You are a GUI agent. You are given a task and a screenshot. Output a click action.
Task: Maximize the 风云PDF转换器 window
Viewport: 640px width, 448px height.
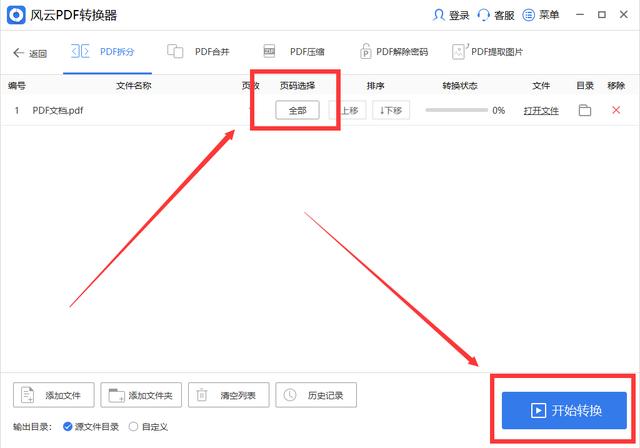(x=602, y=15)
